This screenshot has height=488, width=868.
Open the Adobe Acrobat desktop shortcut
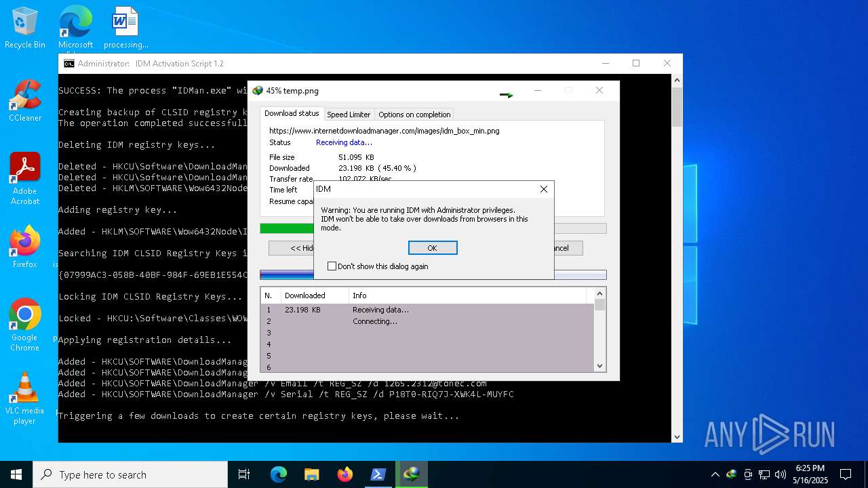click(x=24, y=179)
